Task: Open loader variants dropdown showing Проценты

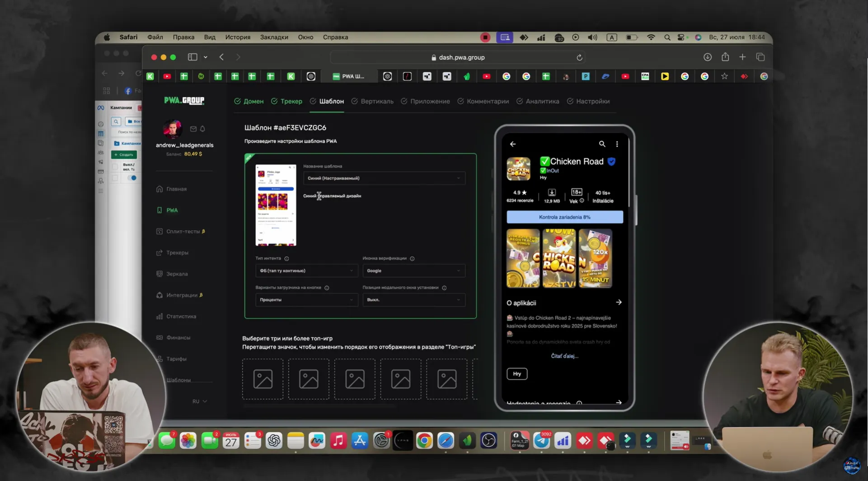Action: pyautogui.click(x=306, y=300)
